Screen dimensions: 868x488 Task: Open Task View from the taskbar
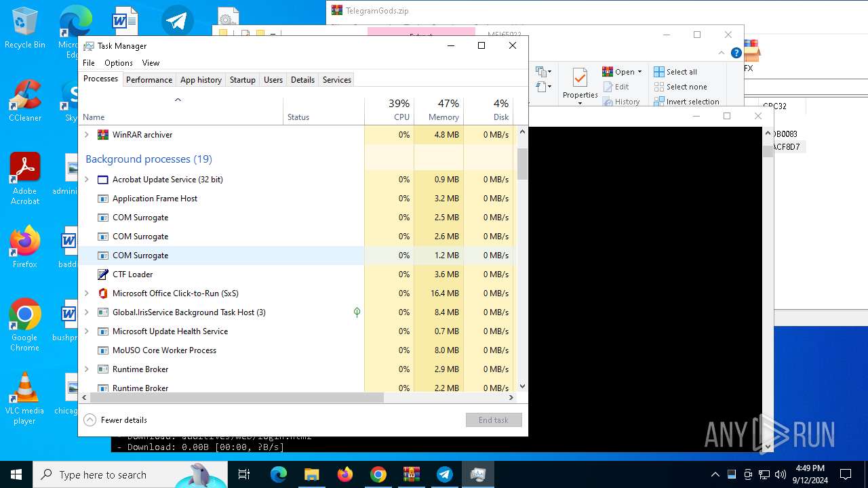coord(245,474)
